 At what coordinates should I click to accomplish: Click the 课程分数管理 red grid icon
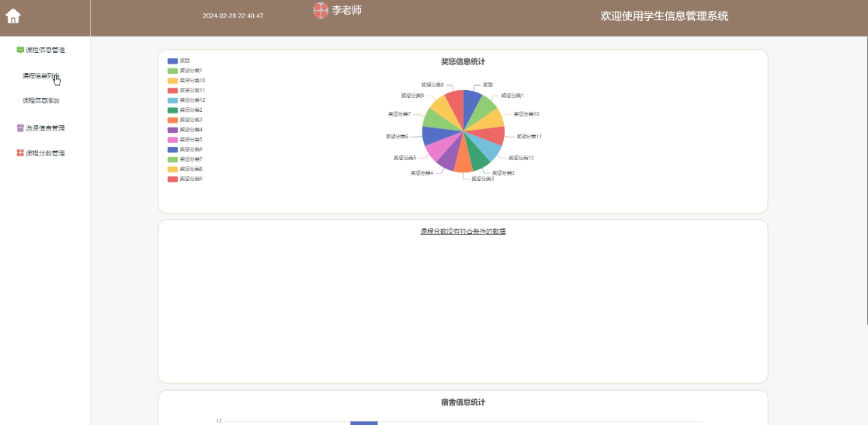pyautogui.click(x=20, y=153)
